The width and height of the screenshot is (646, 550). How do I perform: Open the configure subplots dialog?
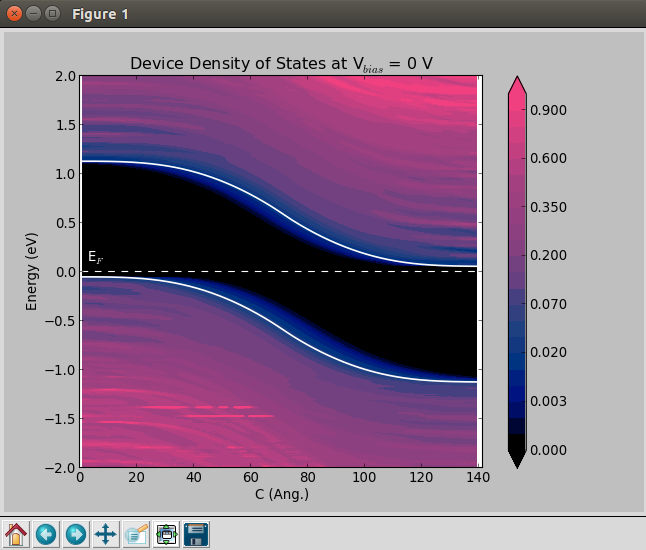(166, 534)
